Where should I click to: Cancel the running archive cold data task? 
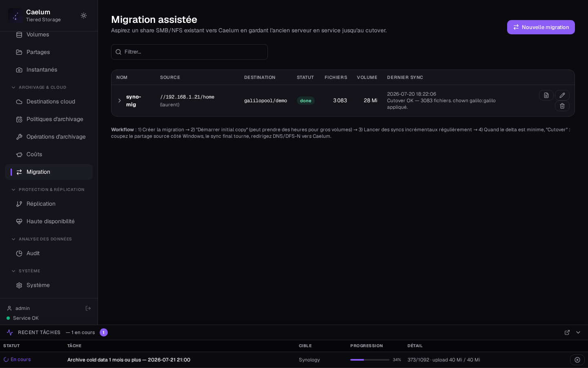tap(577, 360)
